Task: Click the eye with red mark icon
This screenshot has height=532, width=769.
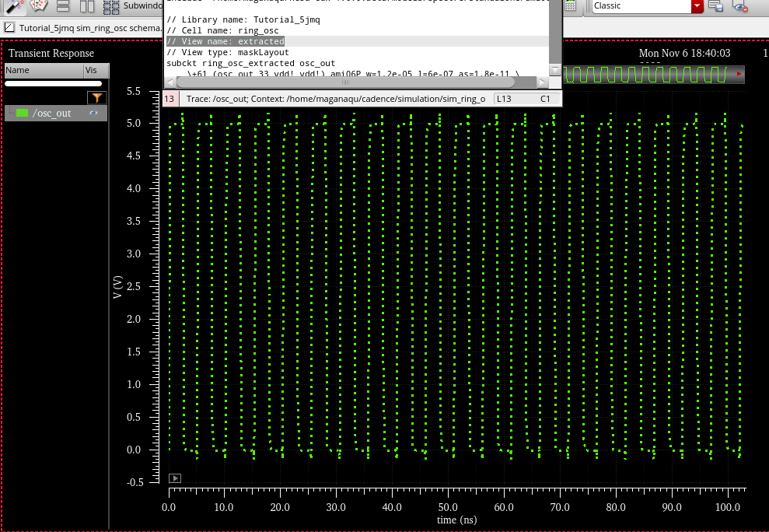Action: (x=741, y=7)
